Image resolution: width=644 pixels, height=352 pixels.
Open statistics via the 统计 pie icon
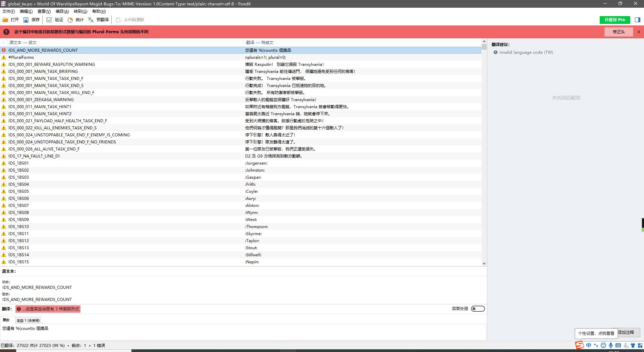[x=70, y=20]
